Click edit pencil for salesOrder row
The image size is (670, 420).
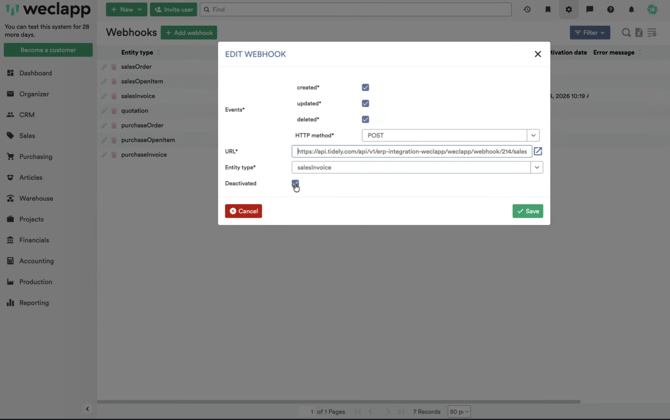pyautogui.click(x=104, y=67)
